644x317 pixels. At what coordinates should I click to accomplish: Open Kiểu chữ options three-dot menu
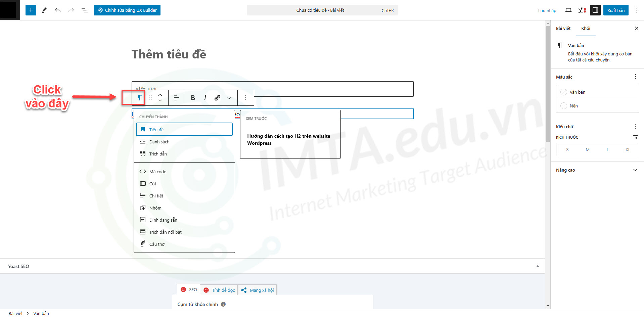(x=635, y=126)
